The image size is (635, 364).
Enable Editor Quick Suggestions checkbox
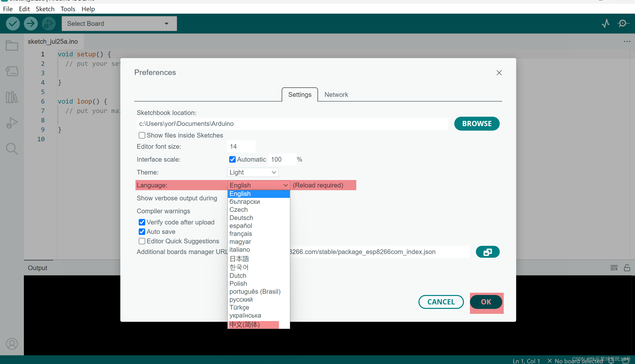point(142,241)
